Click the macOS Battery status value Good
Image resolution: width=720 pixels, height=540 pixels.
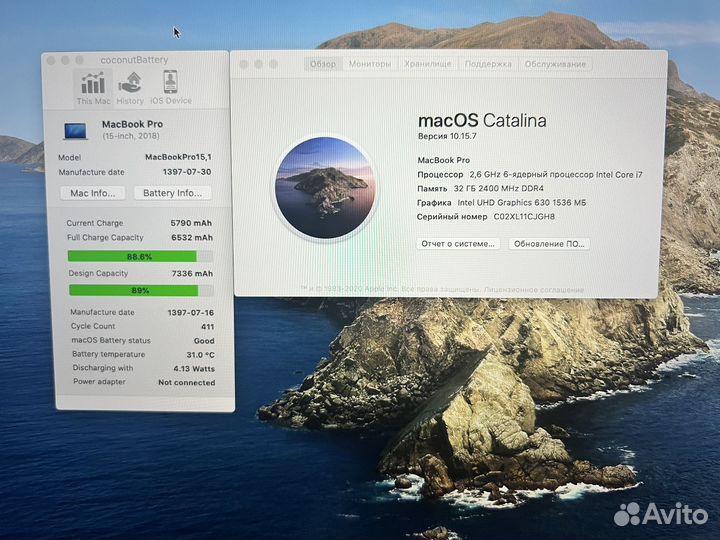(204, 341)
